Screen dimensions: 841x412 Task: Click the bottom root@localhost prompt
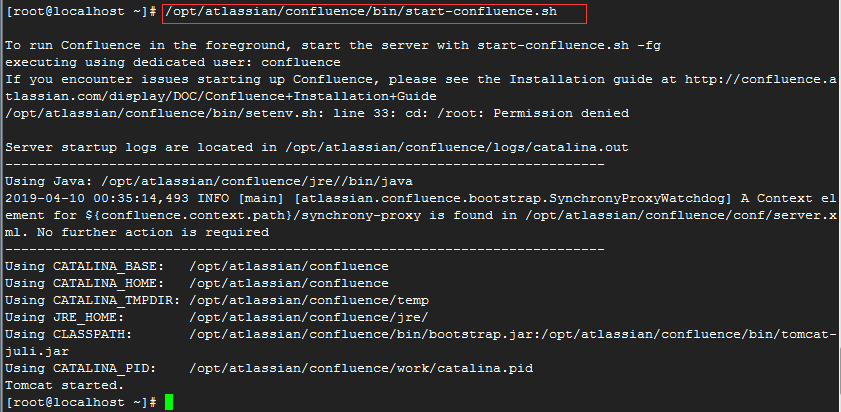pyautogui.click(x=81, y=402)
